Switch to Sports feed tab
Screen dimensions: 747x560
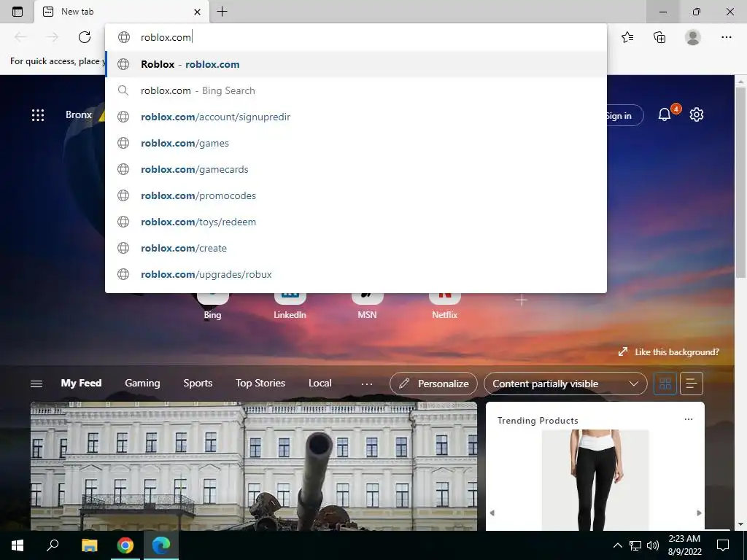point(198,383)
